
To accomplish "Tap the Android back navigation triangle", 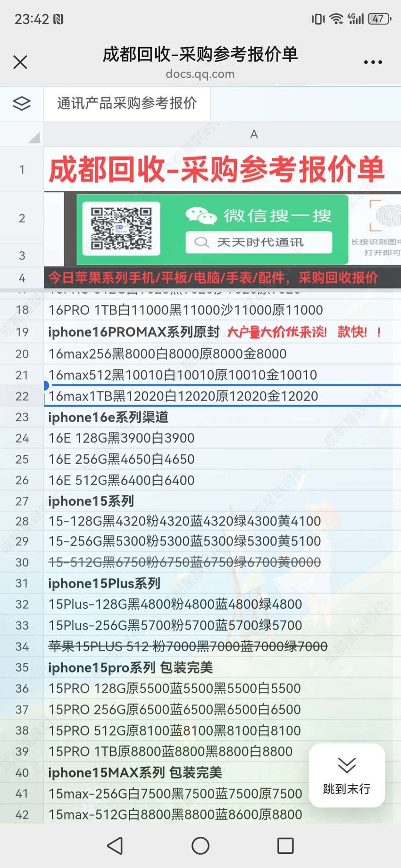I will coord(115,846).
